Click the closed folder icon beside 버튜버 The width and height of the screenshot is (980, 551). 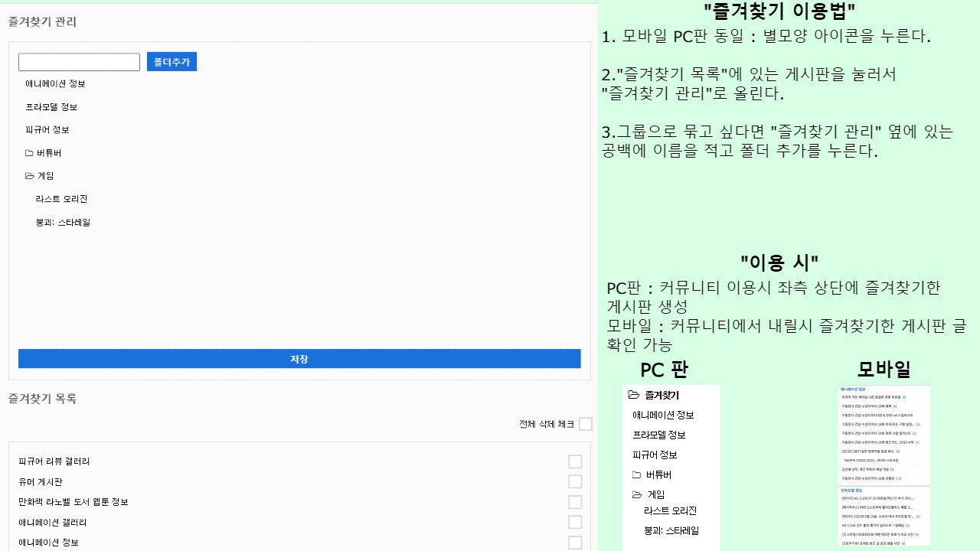(x=28, y=152)
